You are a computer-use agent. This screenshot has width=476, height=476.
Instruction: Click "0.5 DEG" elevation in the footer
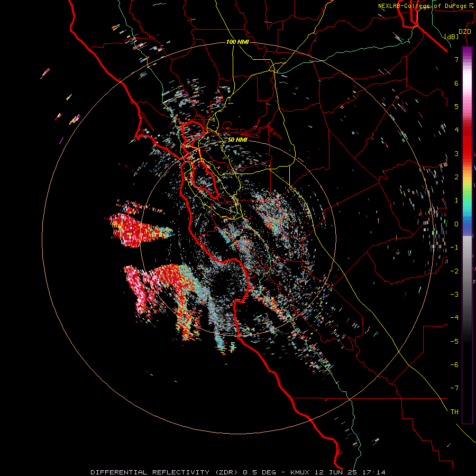click(260, 472)
